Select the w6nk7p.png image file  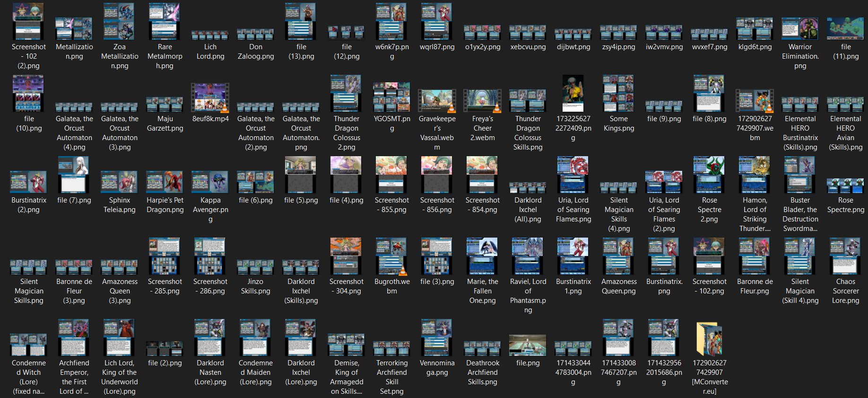click(391, 21)
